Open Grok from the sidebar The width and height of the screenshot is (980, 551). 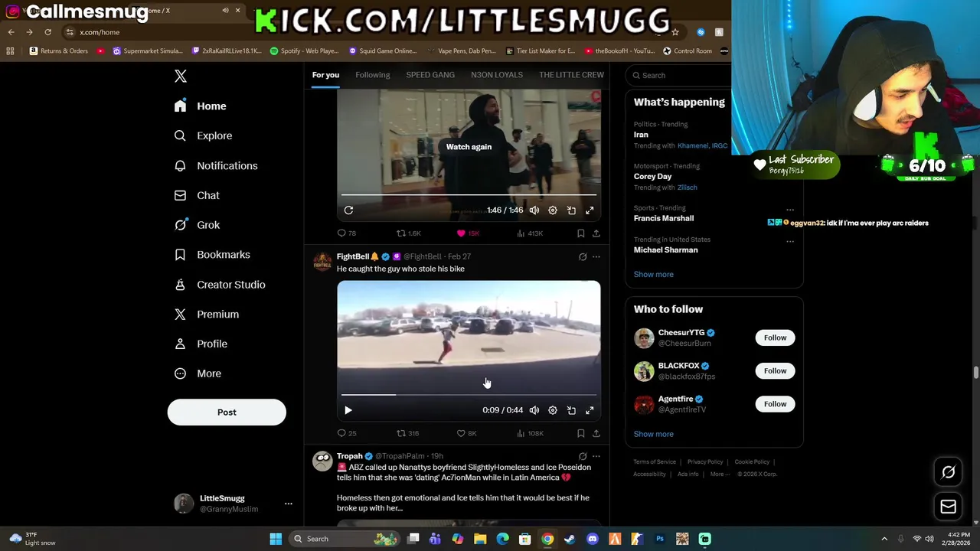197,225
